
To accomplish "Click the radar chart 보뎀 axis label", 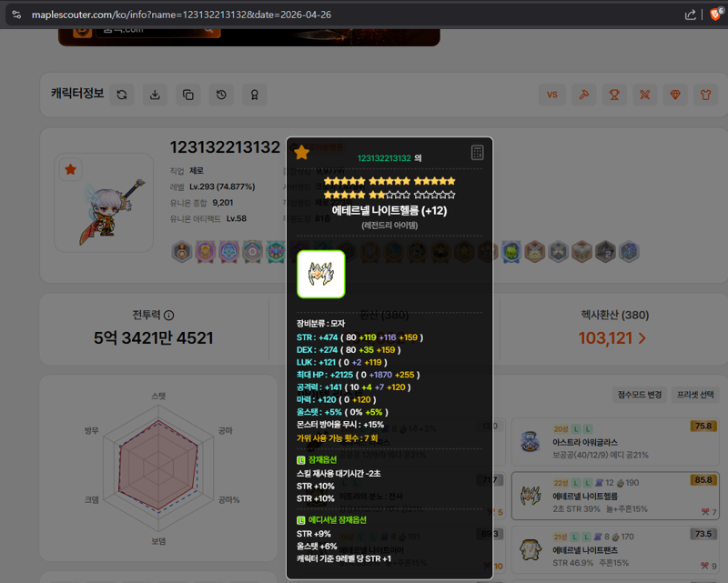I will tap(158, 541).
